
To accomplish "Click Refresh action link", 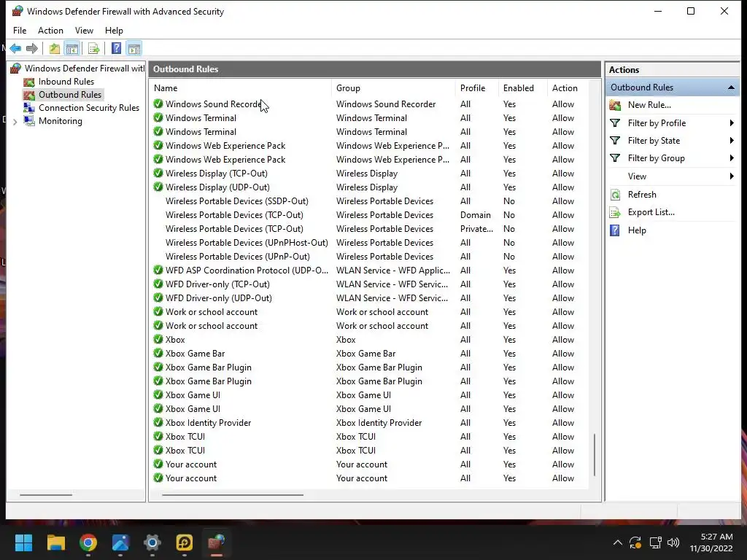I will click(642, 194).
